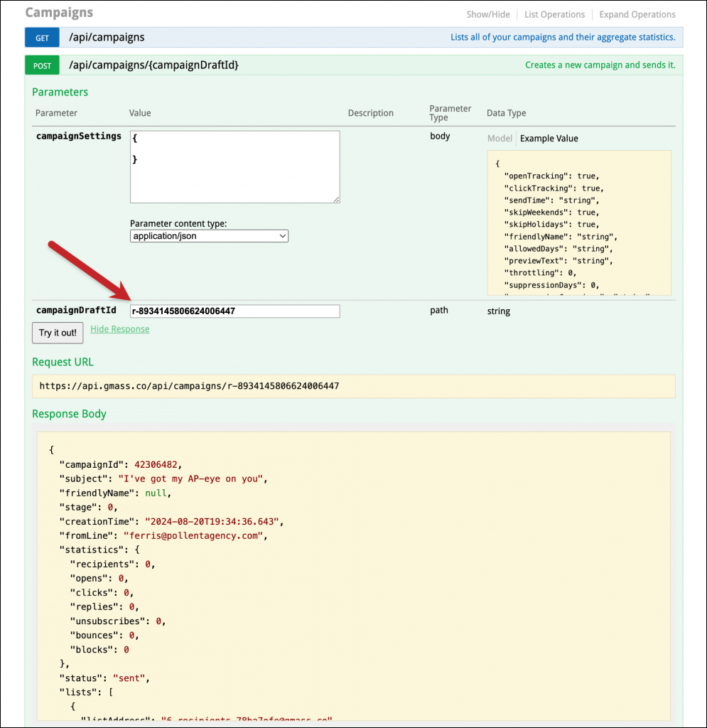
Task: Click the POST method badge
Action: click(x=42, y=65)
